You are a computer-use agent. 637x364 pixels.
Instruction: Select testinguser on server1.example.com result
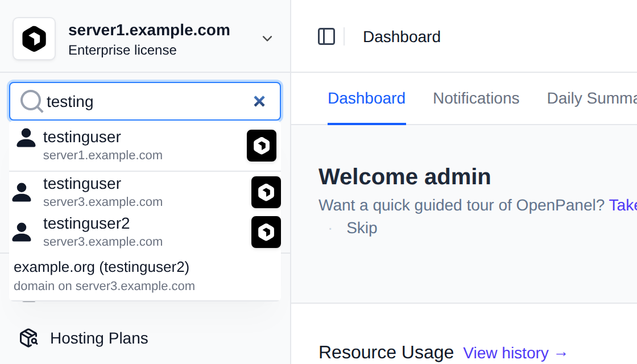145,146
